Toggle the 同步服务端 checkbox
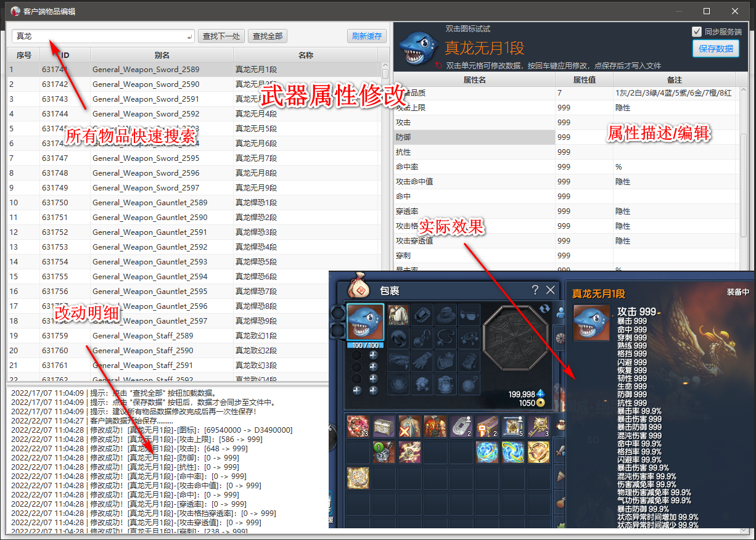The width and height of the screenshot is (756, 540). pos(697,31)
